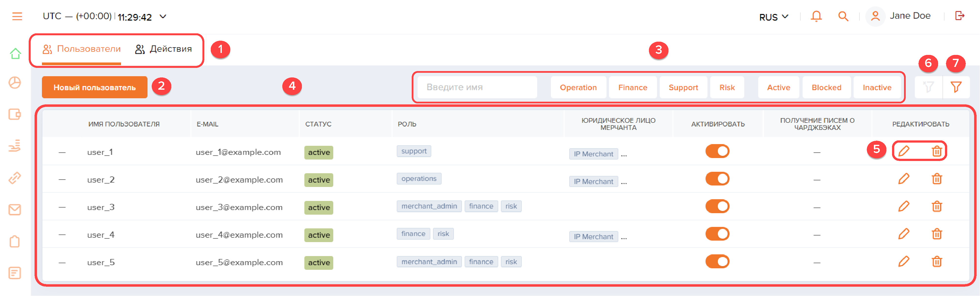Viewport: 980px width, 296px height.
Task: Go to home icon in sidebar
Action: pyautogui.click(x=15, y=54)
